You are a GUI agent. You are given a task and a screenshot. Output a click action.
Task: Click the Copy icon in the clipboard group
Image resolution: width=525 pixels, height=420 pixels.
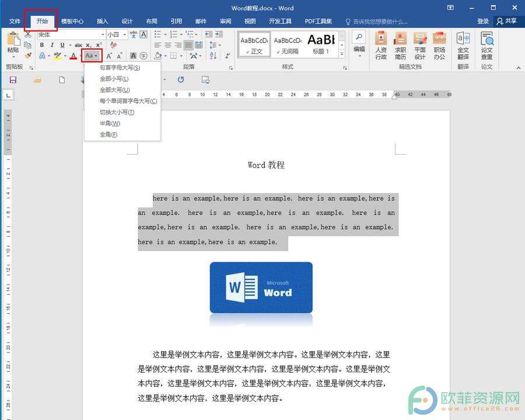click(28, 45)
